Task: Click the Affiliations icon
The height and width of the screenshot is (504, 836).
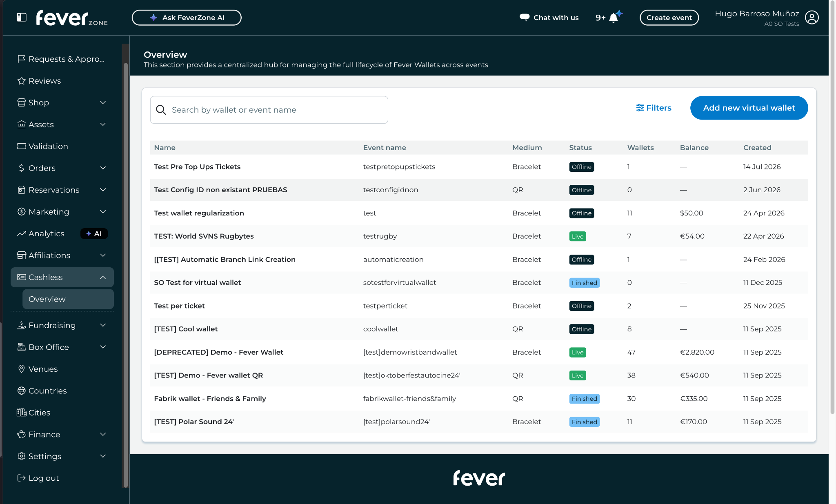Action: pyautogui.click(x=21, y=255)
